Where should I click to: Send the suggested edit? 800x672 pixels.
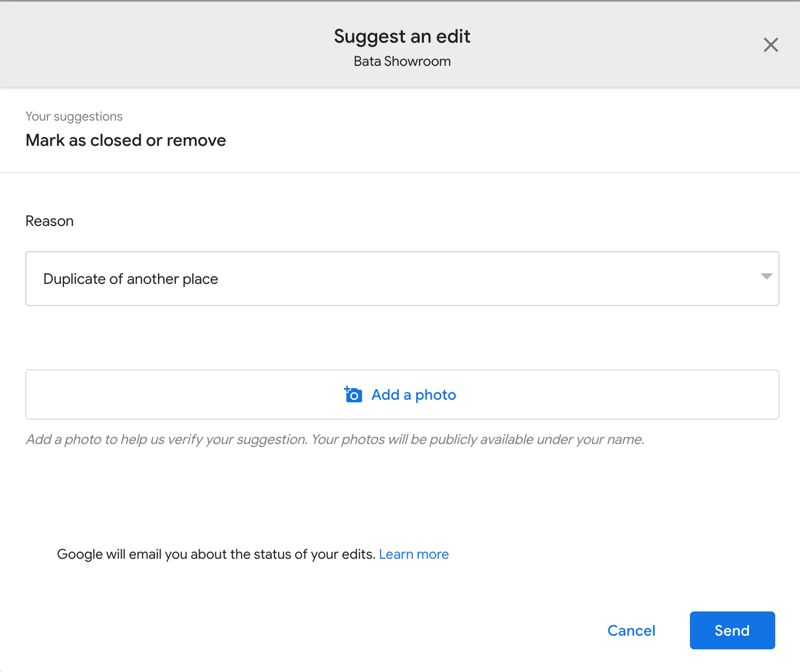[x=732, y=630]
